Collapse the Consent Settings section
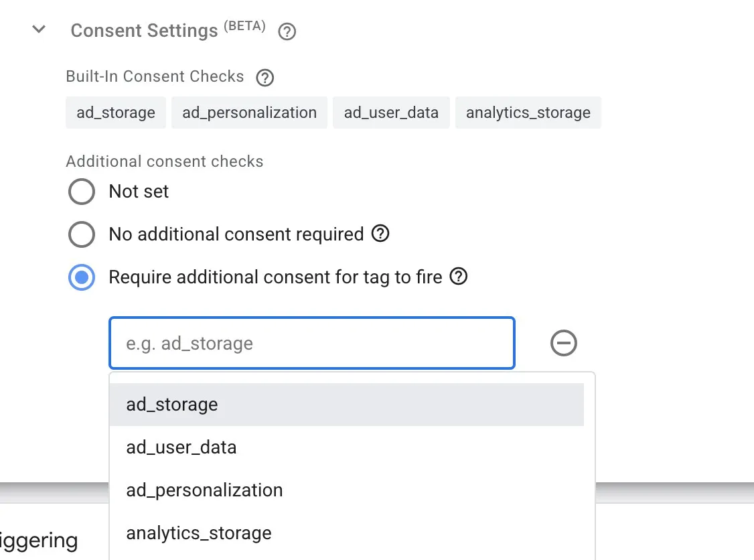This screenshot has width=754, height=560. (39, 30)
